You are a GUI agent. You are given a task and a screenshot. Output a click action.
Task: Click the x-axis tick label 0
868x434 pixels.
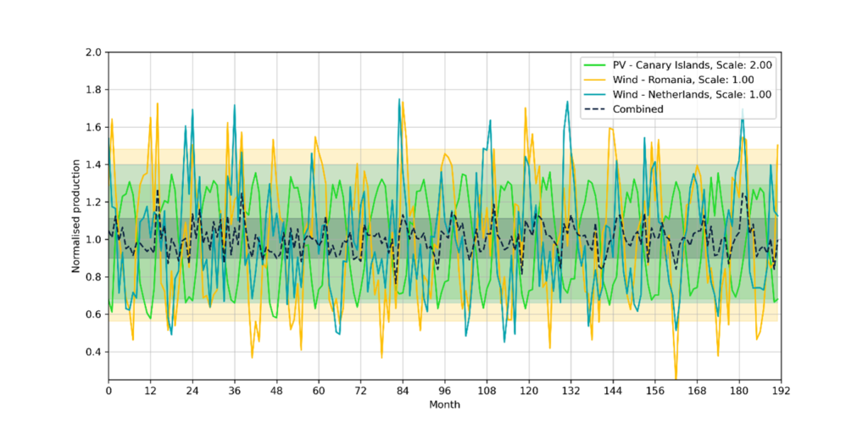pos(108,392)
